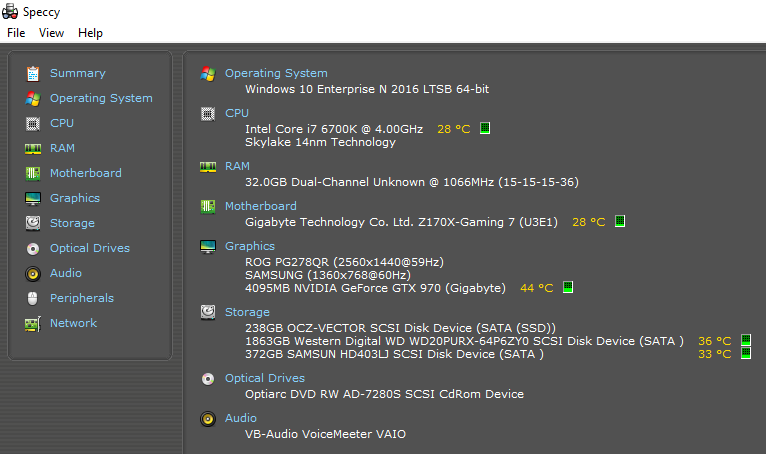
Task: Click the RAM module icon in sidebar
Action: (33, 148)
